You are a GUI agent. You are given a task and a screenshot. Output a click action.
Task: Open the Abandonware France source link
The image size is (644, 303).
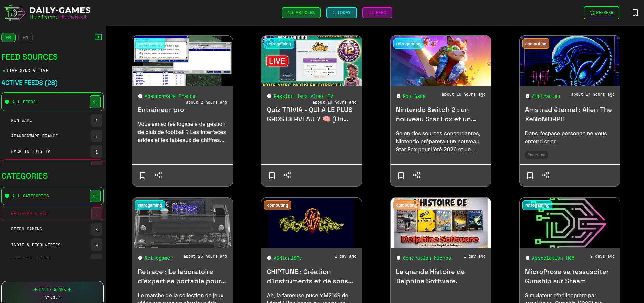[170, 96]
